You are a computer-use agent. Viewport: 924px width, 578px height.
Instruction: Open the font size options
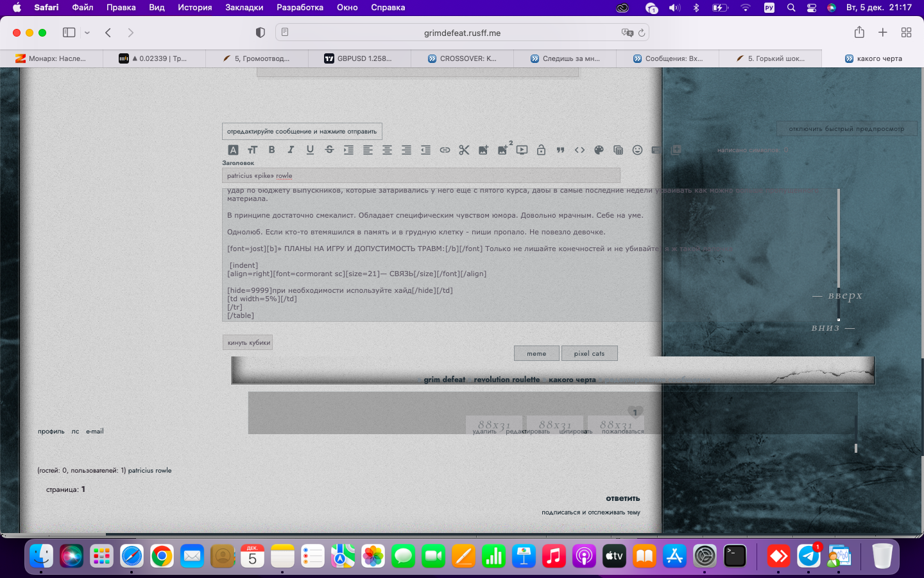[252, 150]
